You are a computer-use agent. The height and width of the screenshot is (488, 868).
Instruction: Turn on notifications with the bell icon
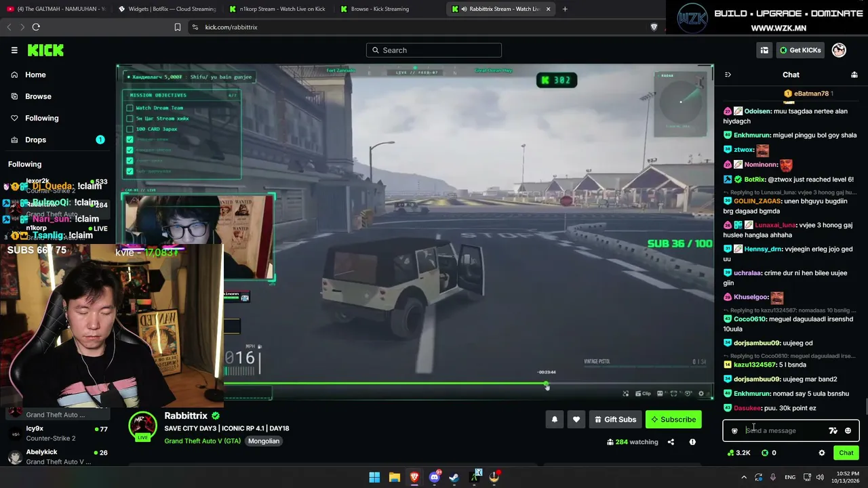554,420
